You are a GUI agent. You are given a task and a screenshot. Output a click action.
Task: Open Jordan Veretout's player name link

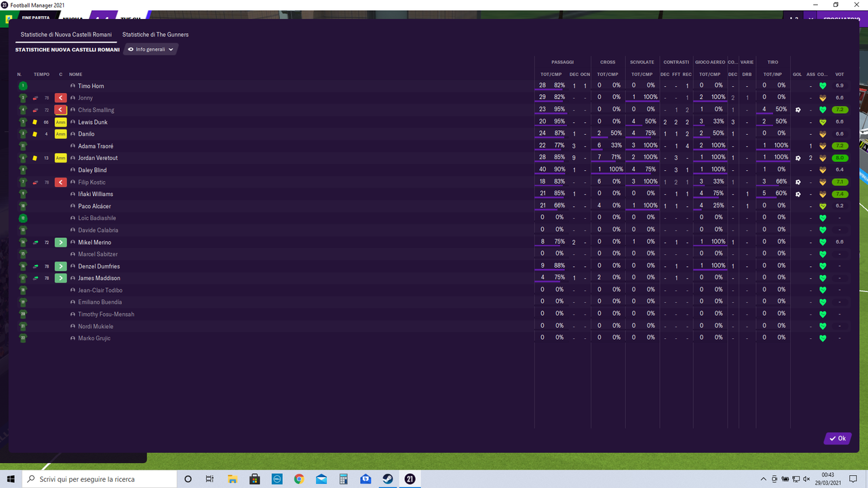tap(98, 158)
